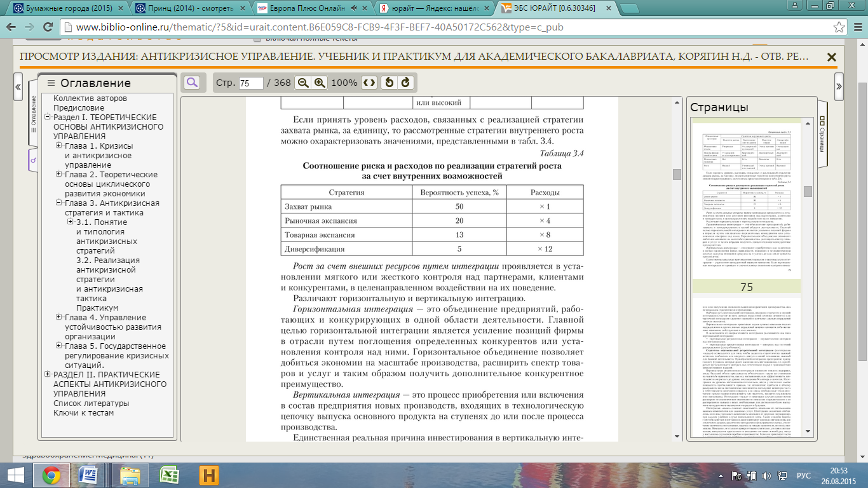Screen dimensions: 868x488
Task: Open Коллектив авторов in contents
Action: coord(90,98)
